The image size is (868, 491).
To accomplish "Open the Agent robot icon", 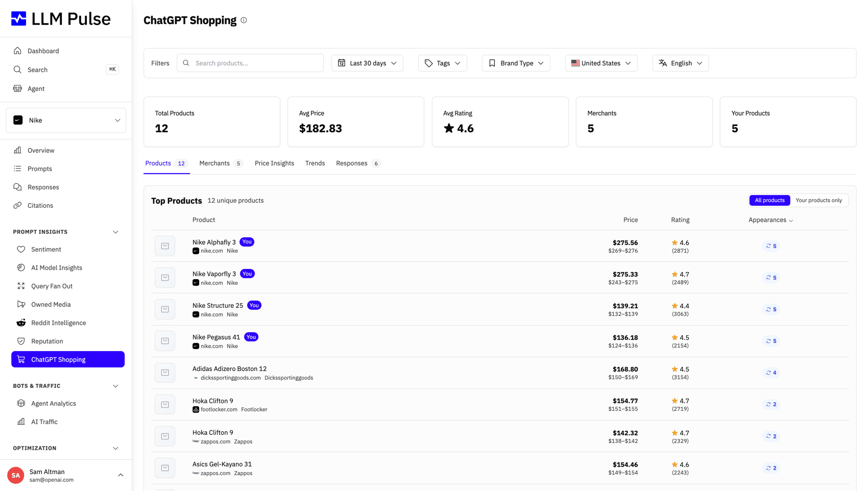I will tap(17, 88).
